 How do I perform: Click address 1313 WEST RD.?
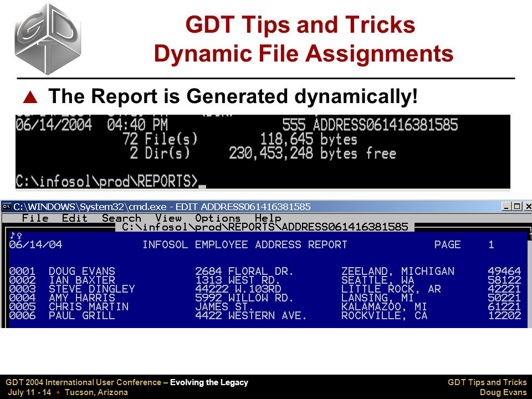pos(238,280)
